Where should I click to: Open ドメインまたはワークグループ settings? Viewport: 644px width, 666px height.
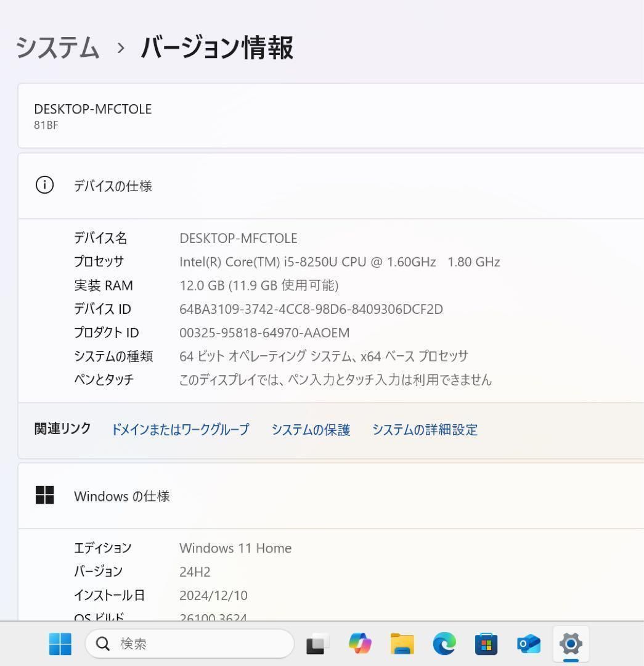click(x=181, y=429)
